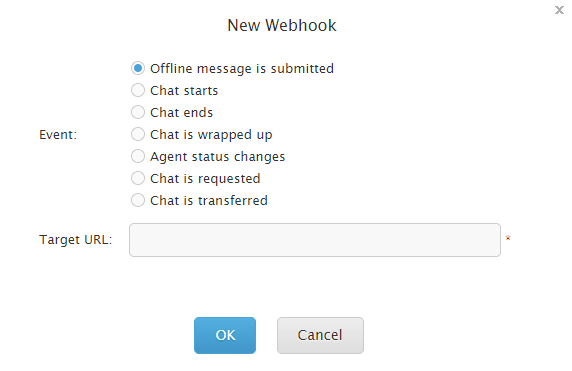This screenshot has height=371, width=572.
Task: Select the Chat starts radio button
Action: pyautogui.click(x=138, y=90)
